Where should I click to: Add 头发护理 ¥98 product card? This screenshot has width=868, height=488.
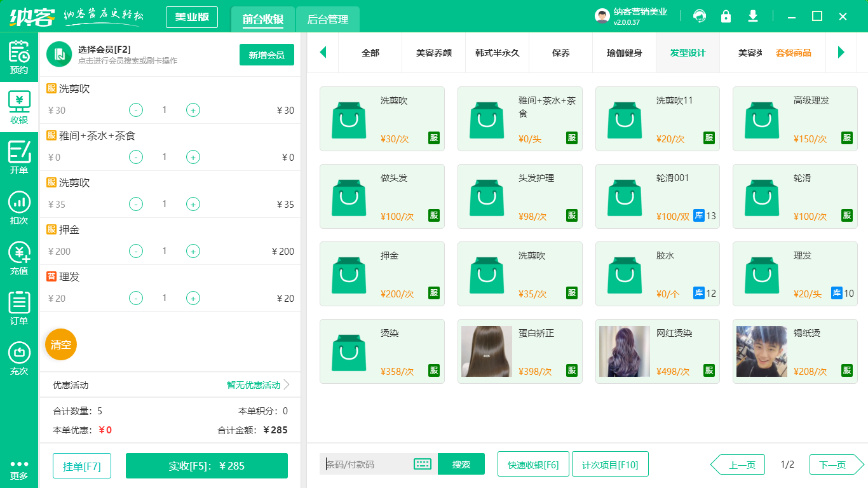tap(520, 196)
